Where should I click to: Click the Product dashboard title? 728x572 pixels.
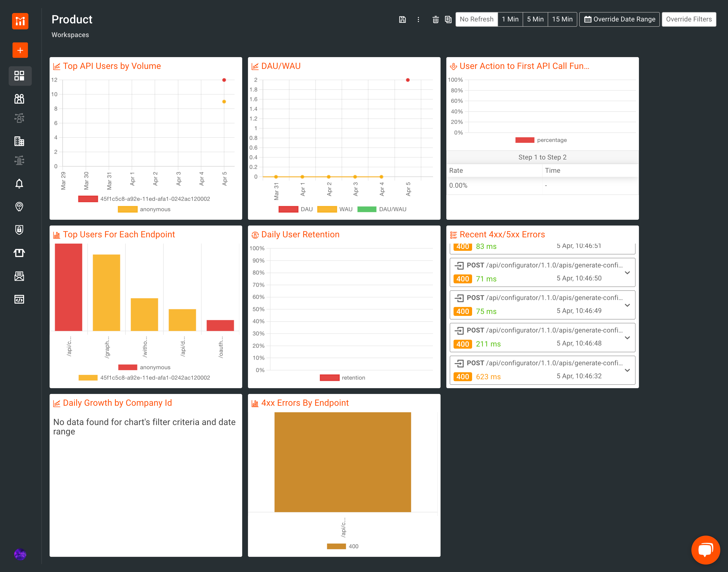(x=72, y=20)
